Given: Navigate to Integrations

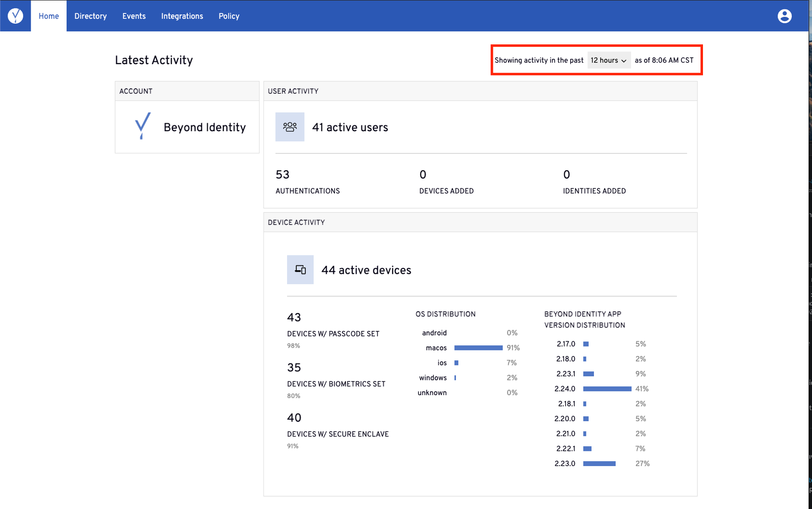Looking at the screenshot, I should [x=182, y=16].
